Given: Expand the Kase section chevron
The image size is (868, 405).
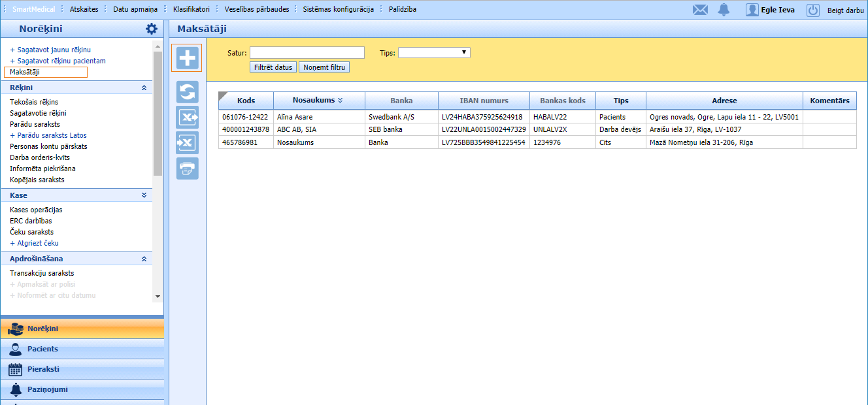Looking at the screenshot, I should [x=144, y=195].
